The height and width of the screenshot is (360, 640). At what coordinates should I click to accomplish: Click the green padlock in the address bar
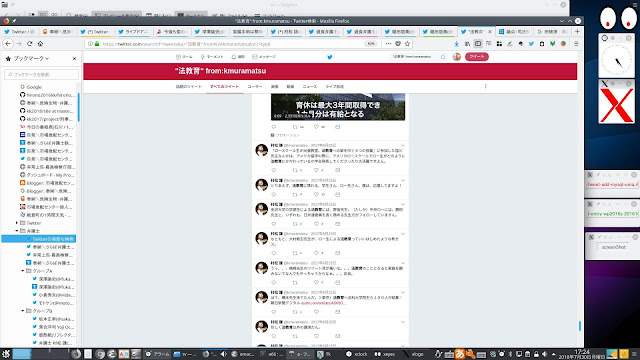point(97,44)
